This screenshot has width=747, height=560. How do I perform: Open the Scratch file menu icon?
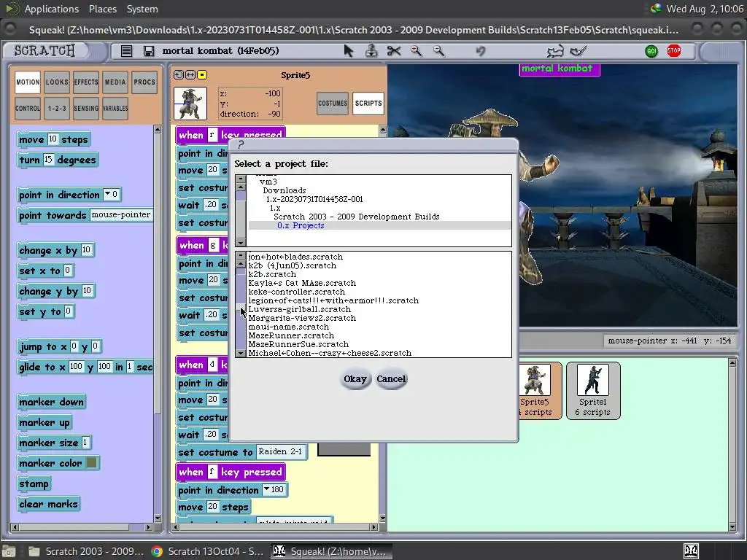(126, 51)
